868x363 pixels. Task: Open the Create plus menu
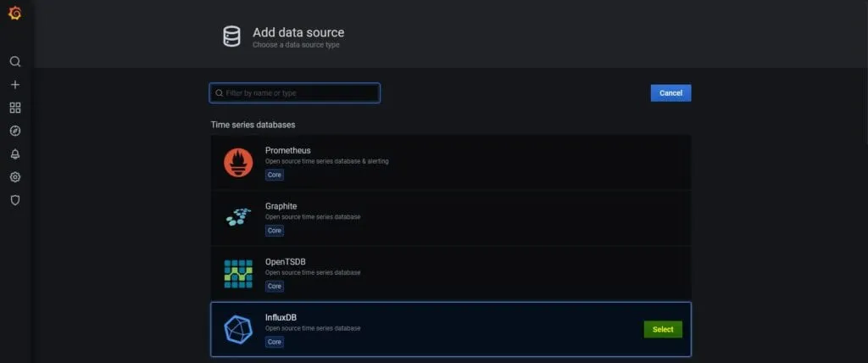(15, 85)
